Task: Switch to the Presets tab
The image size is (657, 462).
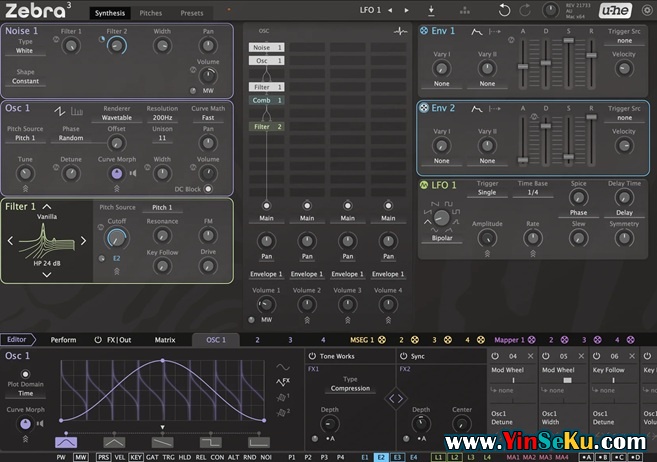Action: 192,13
